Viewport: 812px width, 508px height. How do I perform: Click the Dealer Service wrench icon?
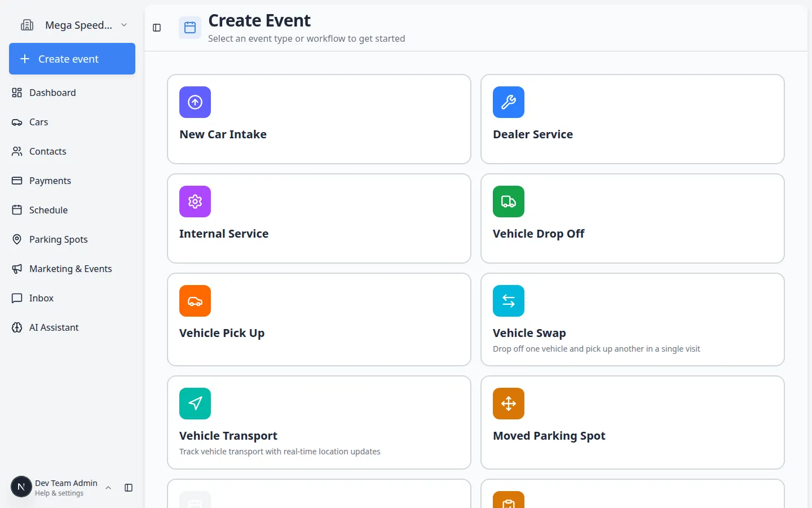click(x=509, y=102)
